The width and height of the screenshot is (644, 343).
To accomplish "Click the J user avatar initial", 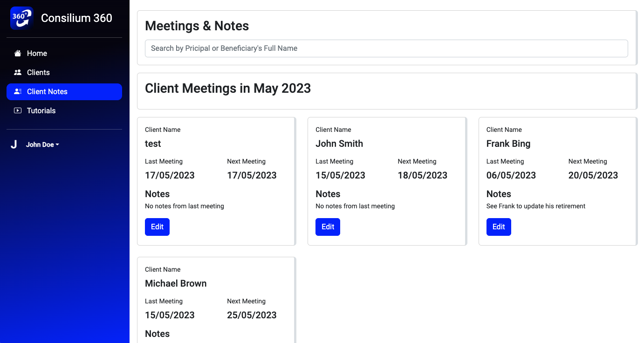I will [14, 145].
